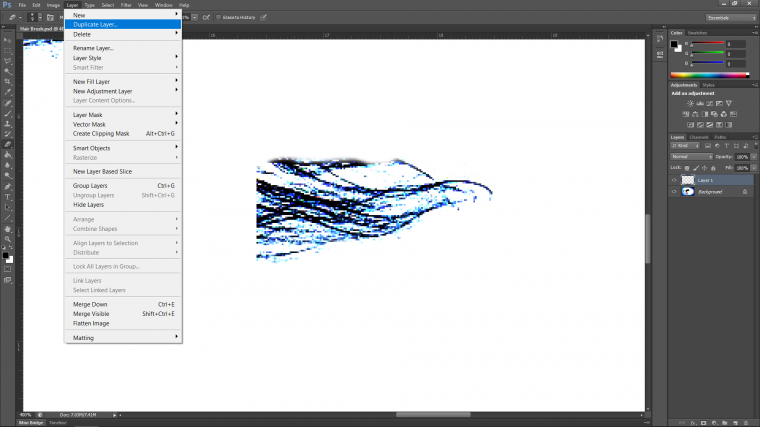Choose Rename Layer from the menu
This screenshot has height=427, width=760.
click(123, 48)
